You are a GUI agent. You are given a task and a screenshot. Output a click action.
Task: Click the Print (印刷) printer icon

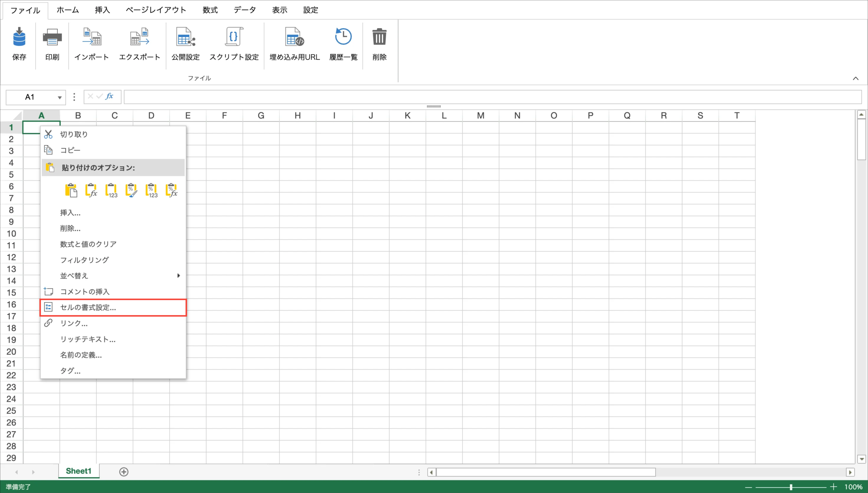52,37
